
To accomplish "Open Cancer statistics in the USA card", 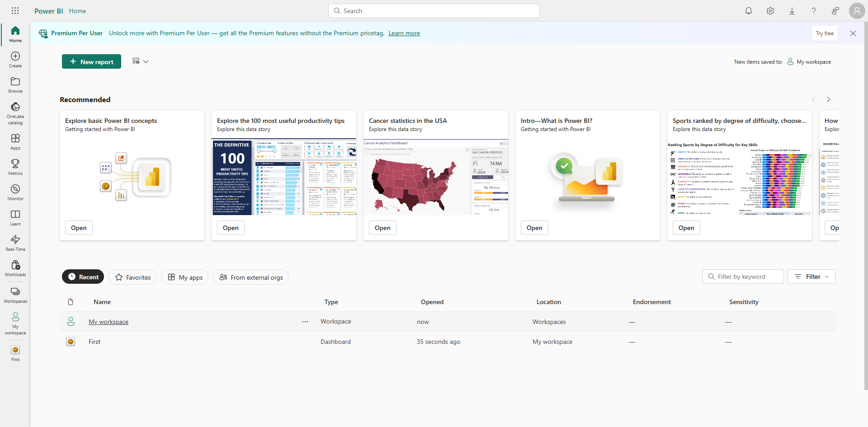I will (x=382, y=228).
